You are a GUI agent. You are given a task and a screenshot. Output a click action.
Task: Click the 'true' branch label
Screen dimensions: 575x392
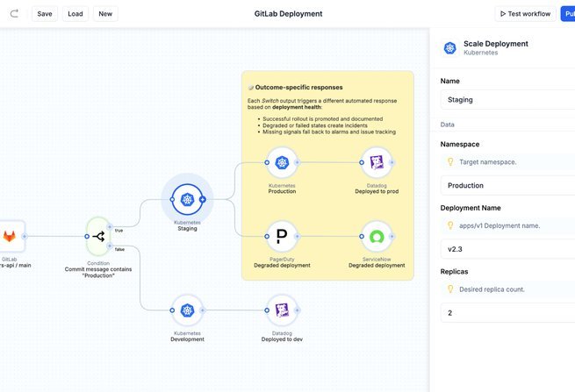(119, 231)
